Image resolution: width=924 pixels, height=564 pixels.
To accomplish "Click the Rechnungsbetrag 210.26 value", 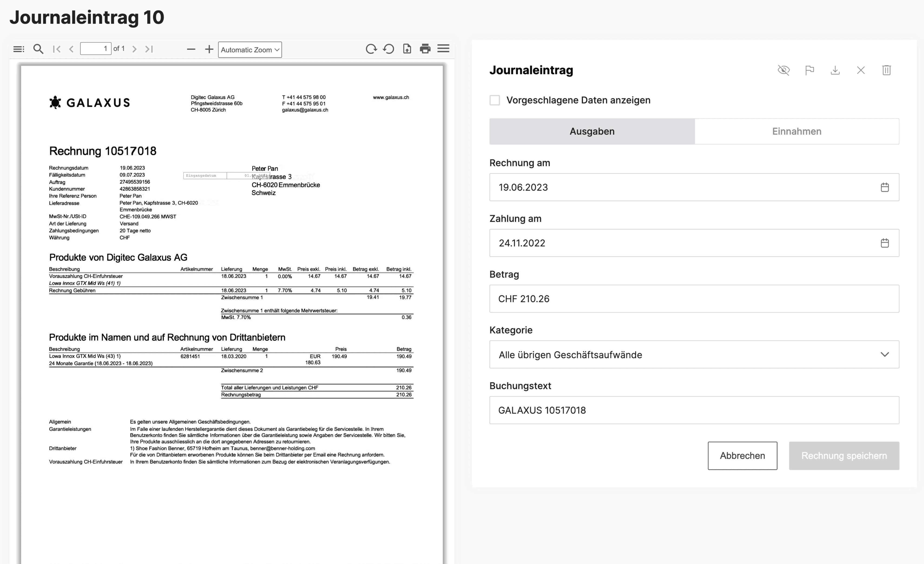I will (404, 395).
